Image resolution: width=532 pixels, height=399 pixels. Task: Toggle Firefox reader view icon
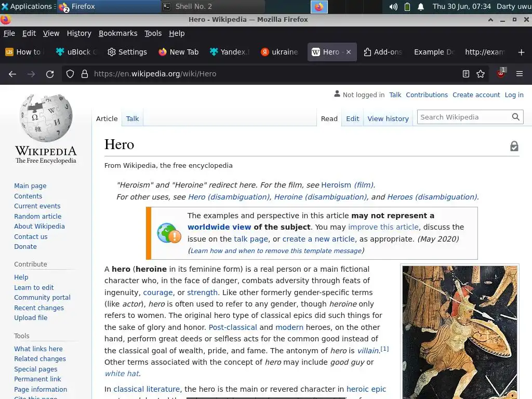[x=466, y=74]
